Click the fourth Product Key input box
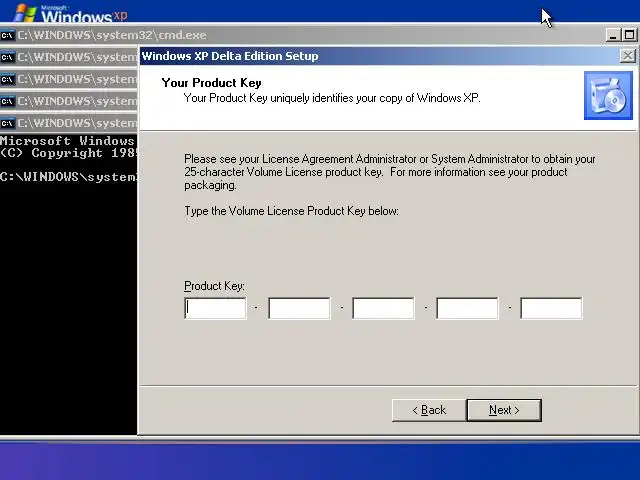Image resolution: width=640 pixels, height=480 pixels. [467, 308]
